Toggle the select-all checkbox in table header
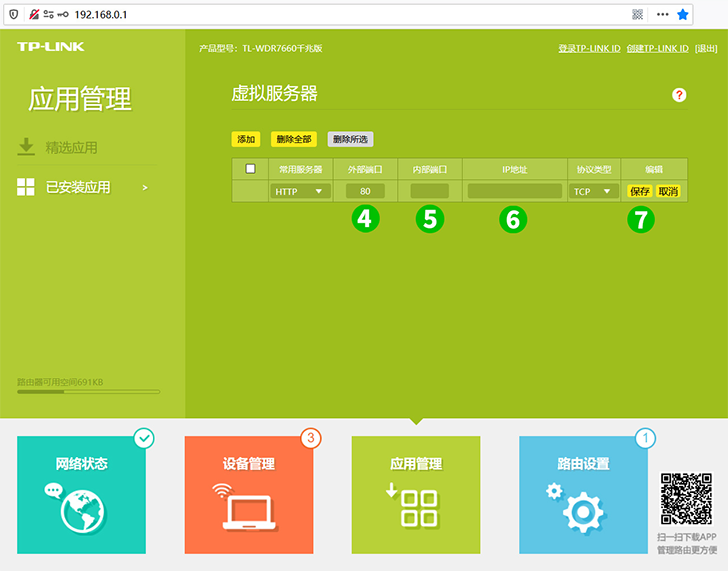The width and height of the screenshot is (728, 571). pos(250,169)
